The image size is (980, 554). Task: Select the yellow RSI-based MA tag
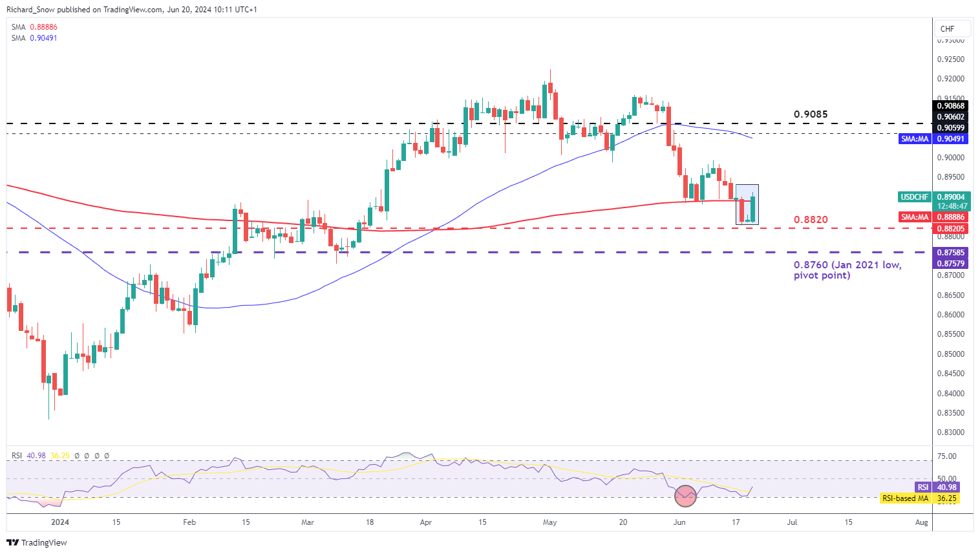pyautogui.click(x=906, y=498)
